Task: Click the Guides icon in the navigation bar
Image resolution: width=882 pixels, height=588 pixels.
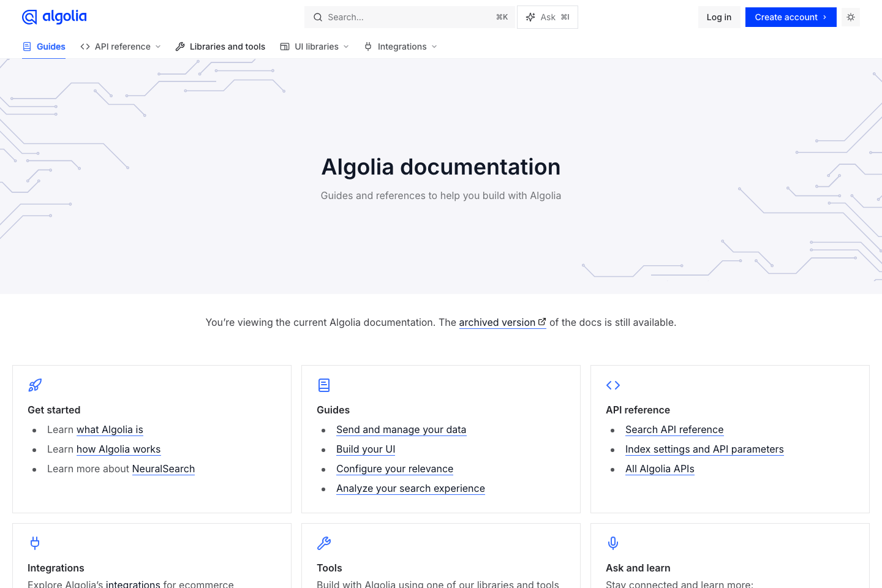Action: point(27,46)
